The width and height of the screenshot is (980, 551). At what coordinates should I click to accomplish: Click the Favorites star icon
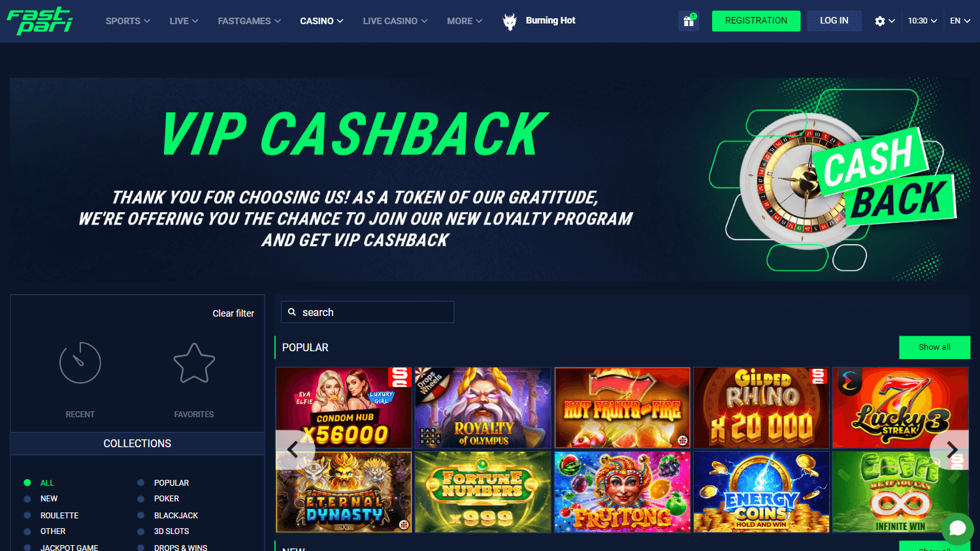coord(194,363)
